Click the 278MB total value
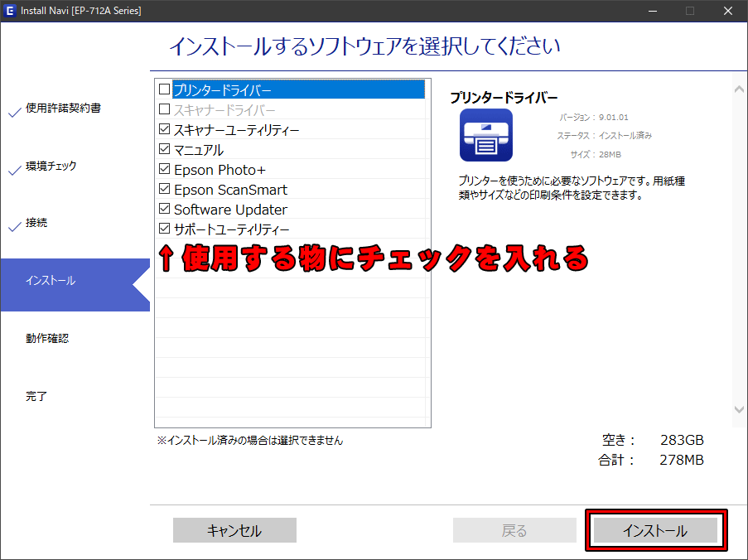Screen dimensions: 748x560 coord(682,460)
